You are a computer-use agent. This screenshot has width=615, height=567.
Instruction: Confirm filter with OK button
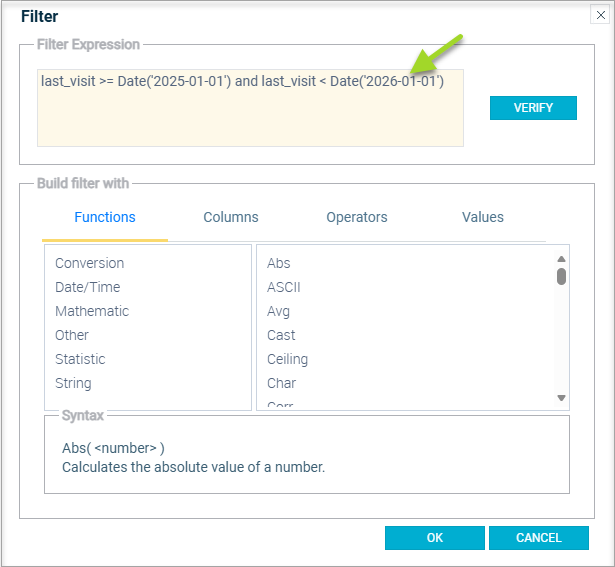tap(435, 538)
